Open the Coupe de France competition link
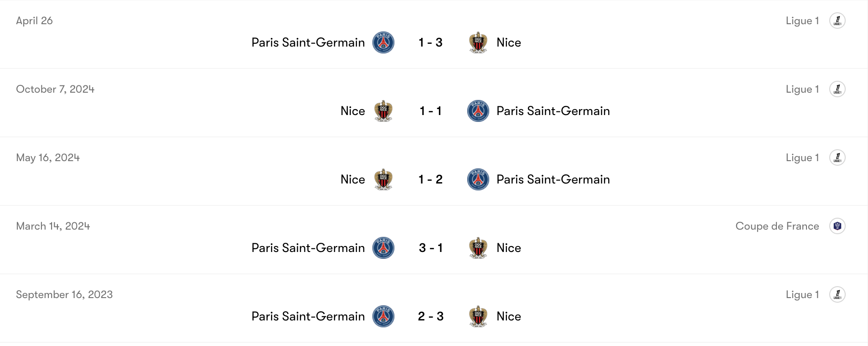 coord(777,226)
